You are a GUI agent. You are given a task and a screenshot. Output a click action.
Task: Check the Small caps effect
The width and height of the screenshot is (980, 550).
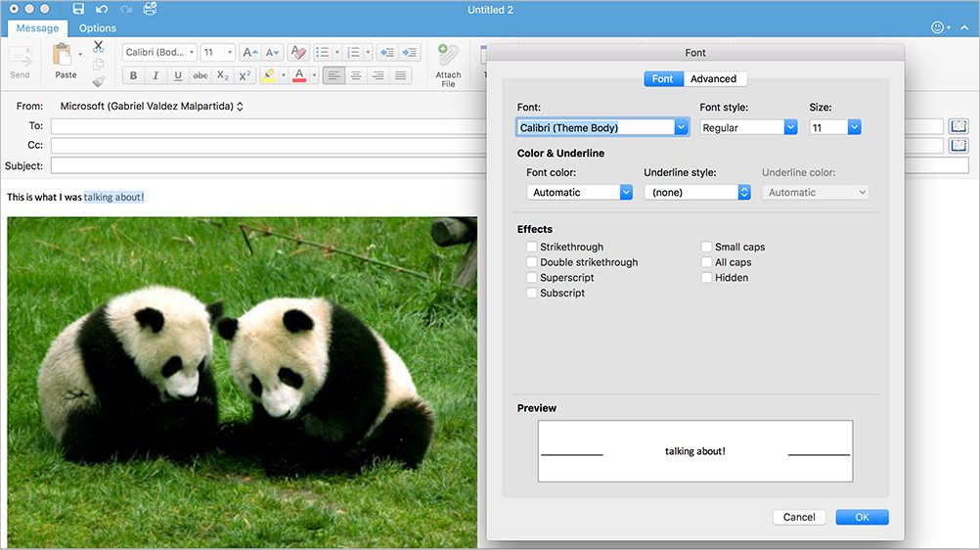tap(707, 248)
